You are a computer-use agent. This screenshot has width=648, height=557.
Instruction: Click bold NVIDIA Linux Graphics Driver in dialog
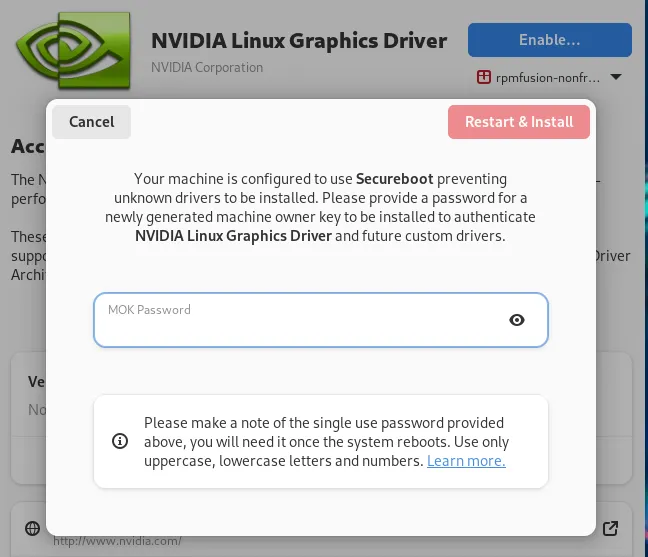[x=233, y=236]
